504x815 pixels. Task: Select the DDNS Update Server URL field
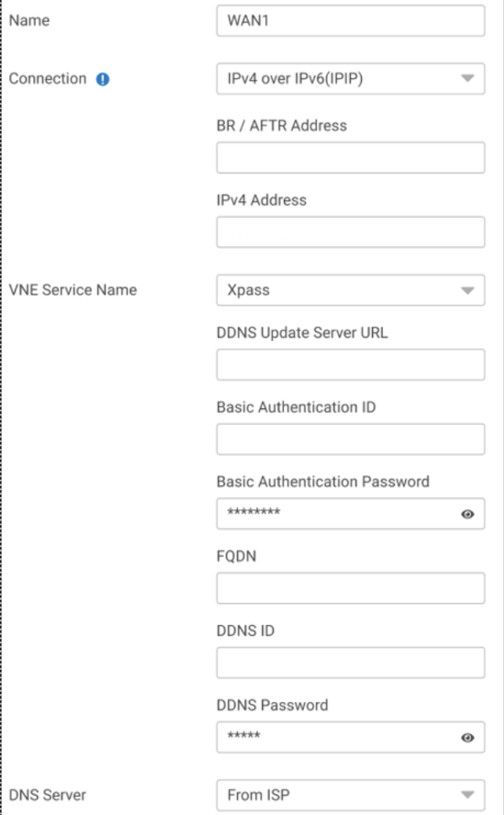(350, 364)
